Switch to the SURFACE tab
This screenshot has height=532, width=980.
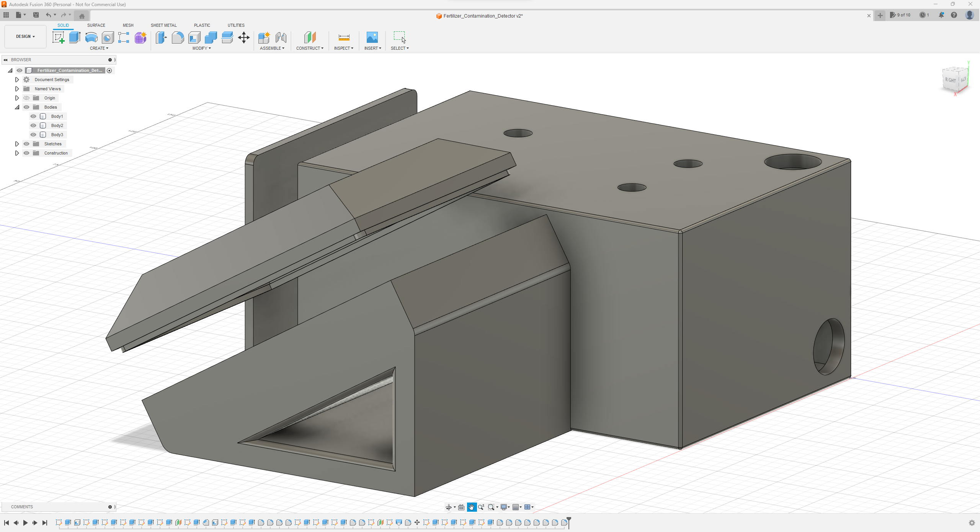[96, 25]
